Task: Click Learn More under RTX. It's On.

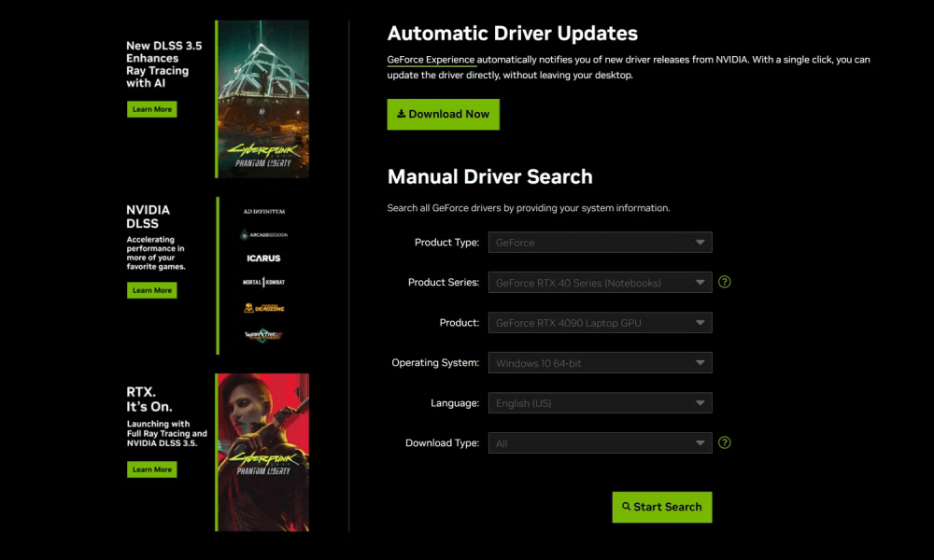Action: coord(152,469)
